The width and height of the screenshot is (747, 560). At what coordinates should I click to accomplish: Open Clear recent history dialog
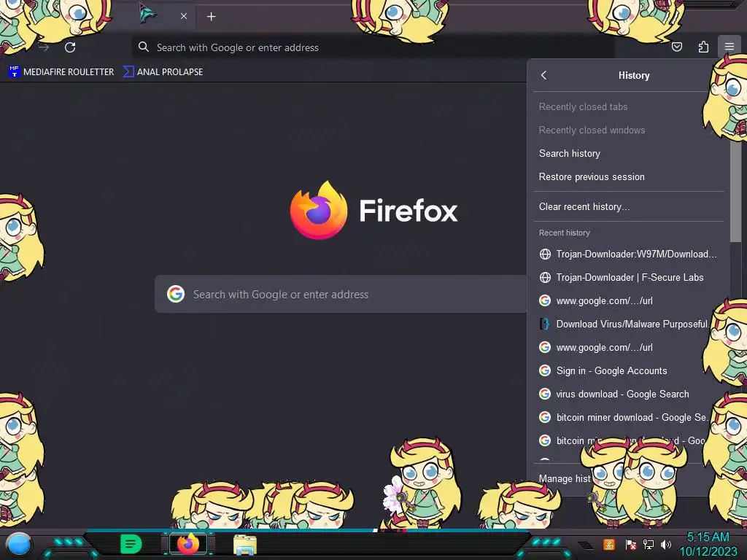(x=629, y=206)
